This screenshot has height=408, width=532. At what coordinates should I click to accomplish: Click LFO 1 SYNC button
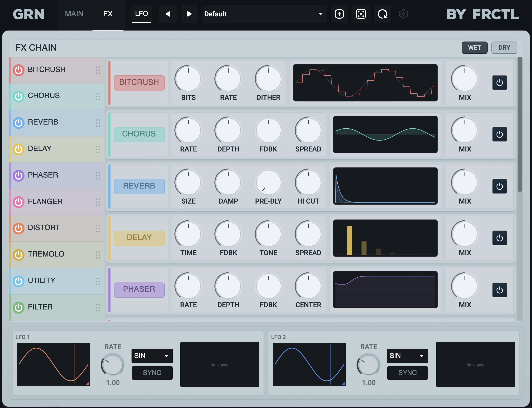152,373
